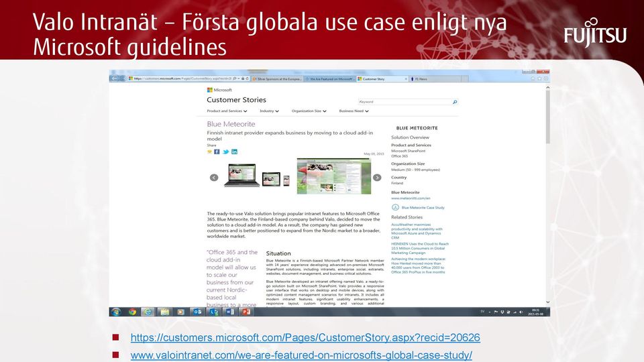Click the refresh icon in address bar
Viewport: 644px width, 362px height.
248,78
